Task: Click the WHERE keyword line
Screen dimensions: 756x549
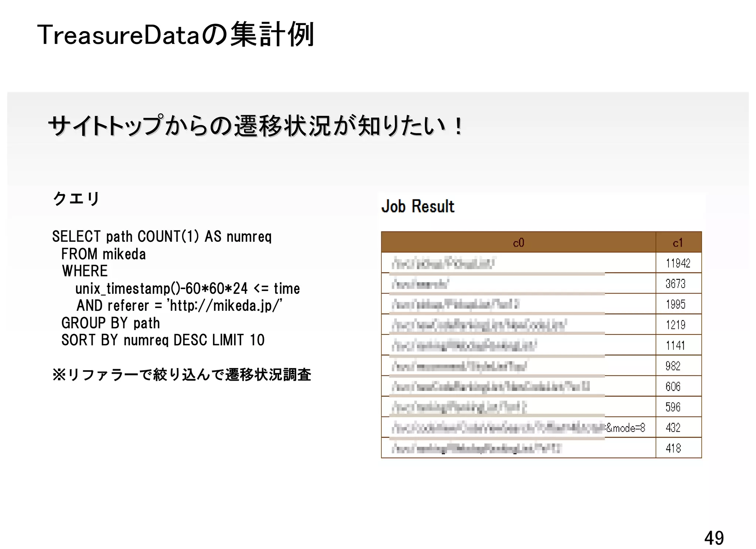Action: (85, 271)
